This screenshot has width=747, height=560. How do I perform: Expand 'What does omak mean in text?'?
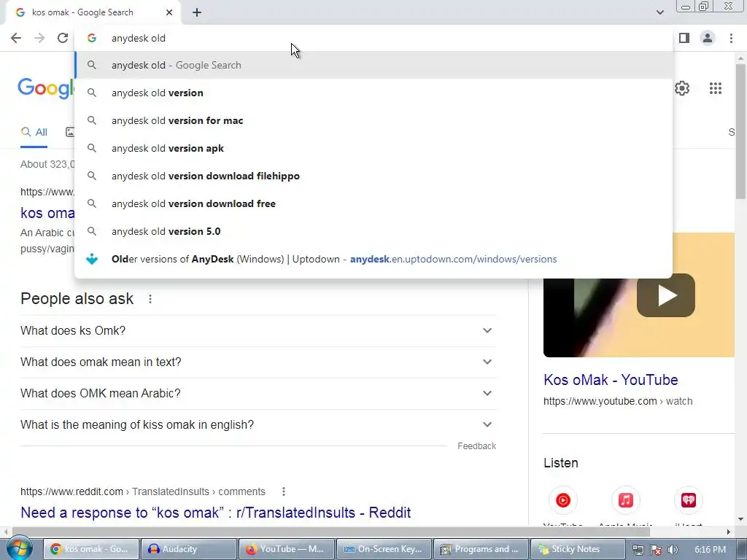click(258, 362)
